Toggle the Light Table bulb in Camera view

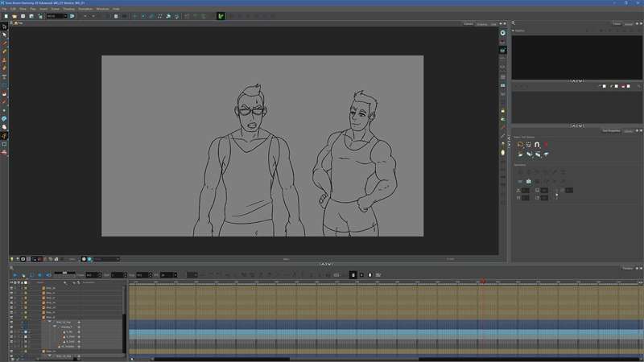12,259
